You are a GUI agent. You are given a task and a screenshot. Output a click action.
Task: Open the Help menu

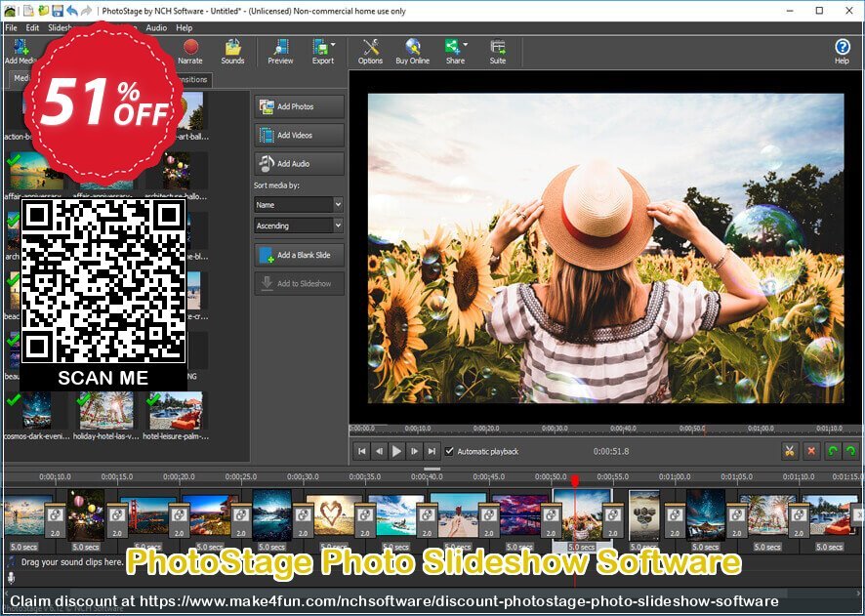coord(185,27)
